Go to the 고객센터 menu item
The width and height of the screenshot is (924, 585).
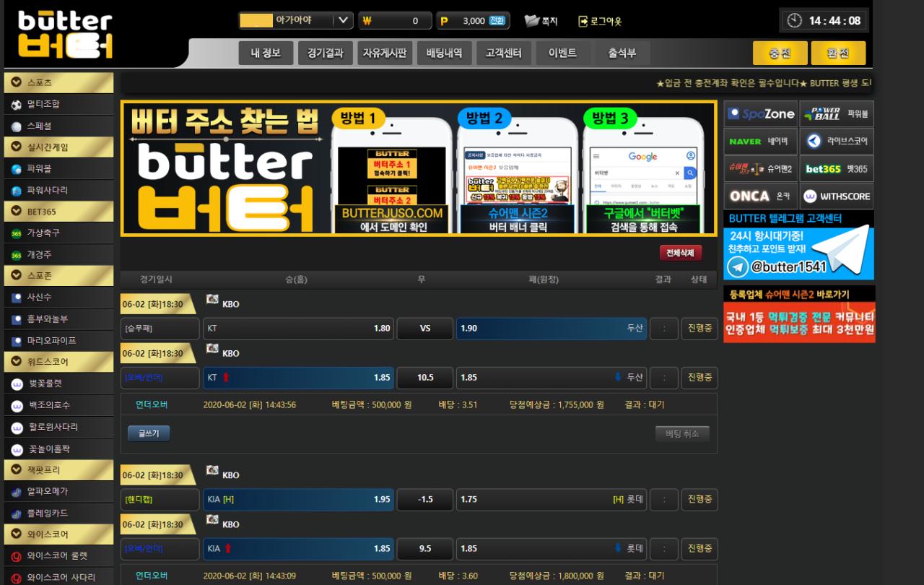point(508,53)
